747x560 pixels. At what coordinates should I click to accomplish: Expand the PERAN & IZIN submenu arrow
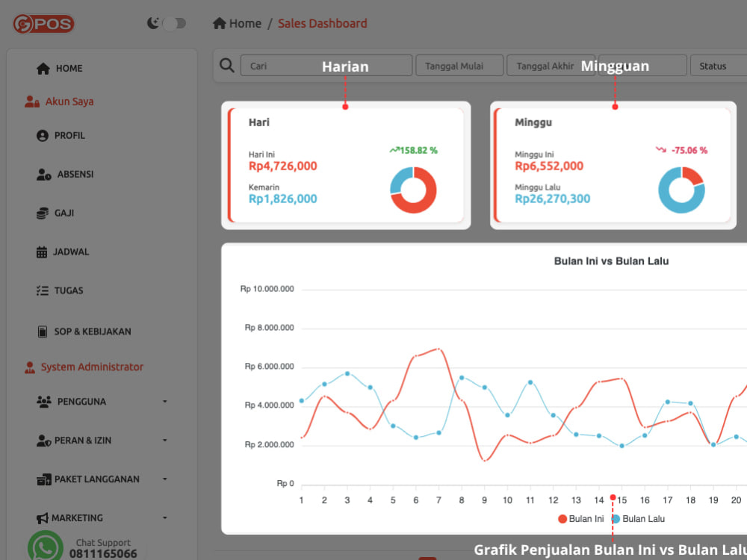[x=165, y=440]
